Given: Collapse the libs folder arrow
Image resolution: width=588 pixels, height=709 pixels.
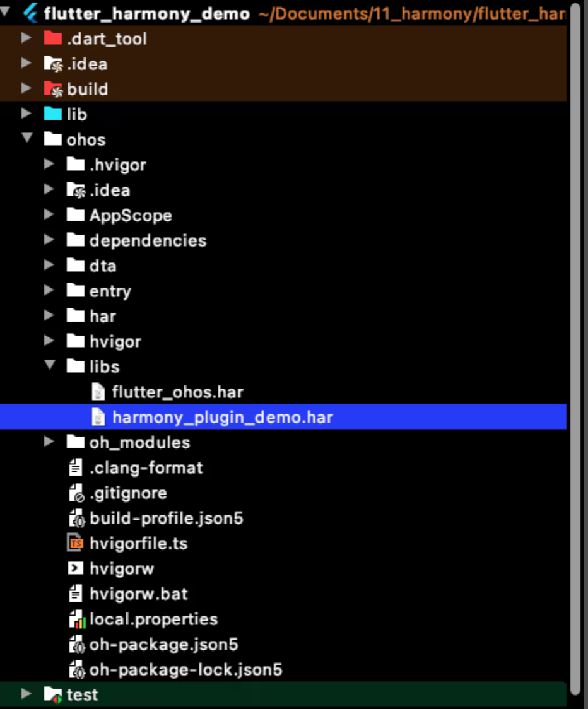Looking at the screenshot, I should (x=50, y=365).
